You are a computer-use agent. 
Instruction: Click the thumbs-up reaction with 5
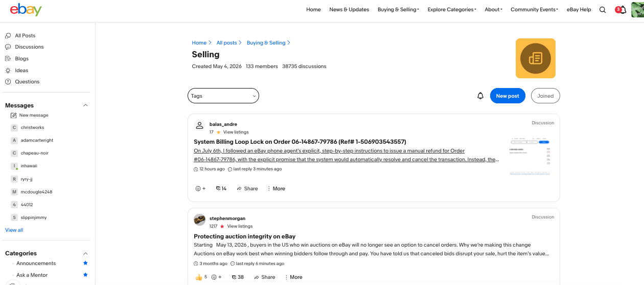click(x=201, y=277)
